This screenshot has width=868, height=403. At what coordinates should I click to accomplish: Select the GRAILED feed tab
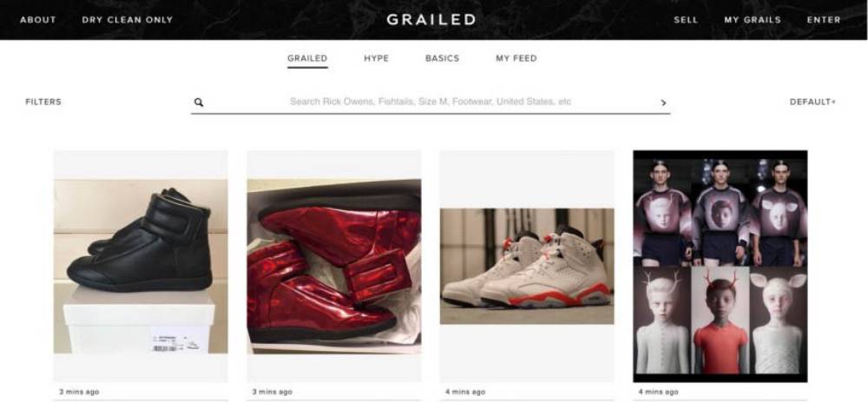tap(307, 58)
